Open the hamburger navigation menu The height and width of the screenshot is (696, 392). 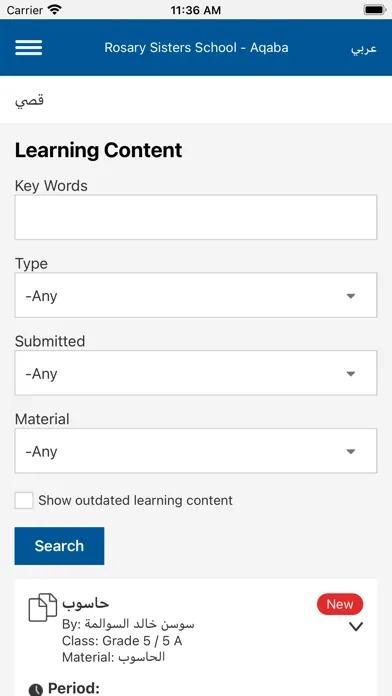click(x=28, y=47)
